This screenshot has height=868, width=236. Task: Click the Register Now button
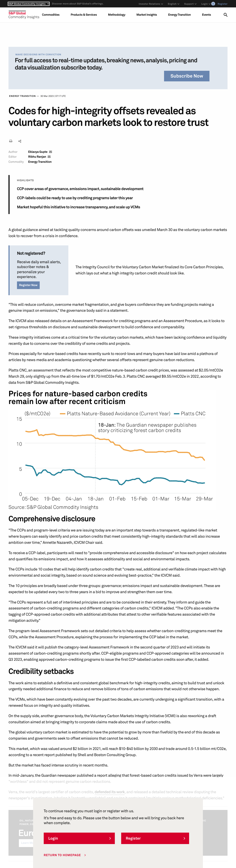[28, 285]
